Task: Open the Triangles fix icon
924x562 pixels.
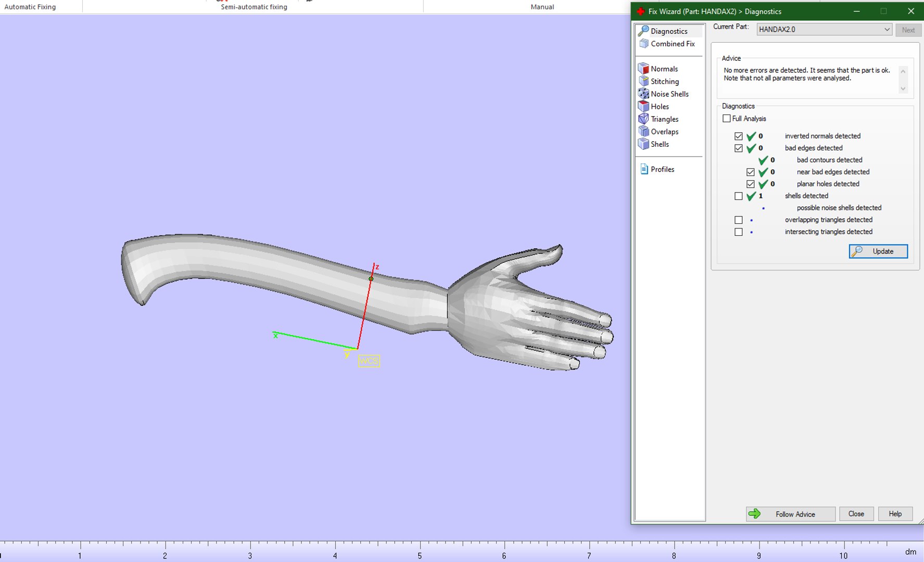Action: click(x=643, y=119)
